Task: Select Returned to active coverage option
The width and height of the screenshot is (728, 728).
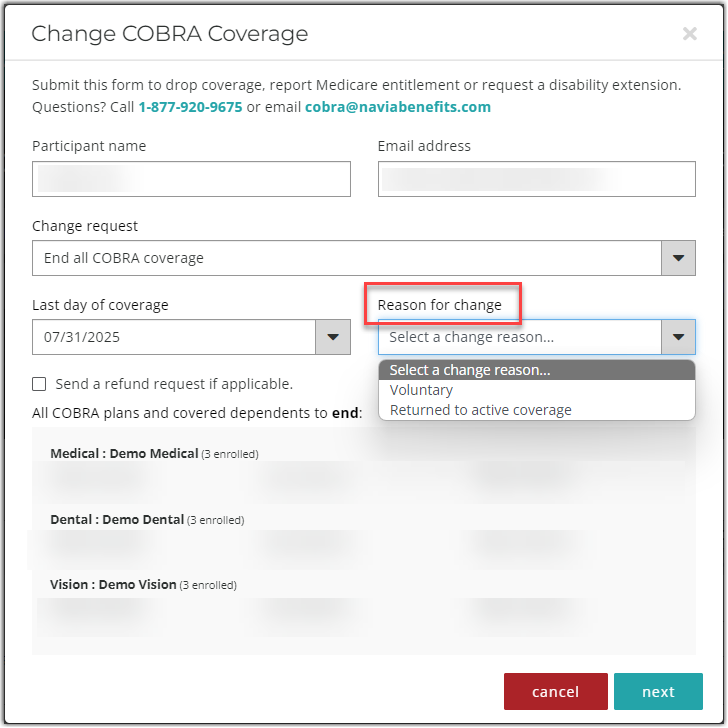Action: point(480,410)
